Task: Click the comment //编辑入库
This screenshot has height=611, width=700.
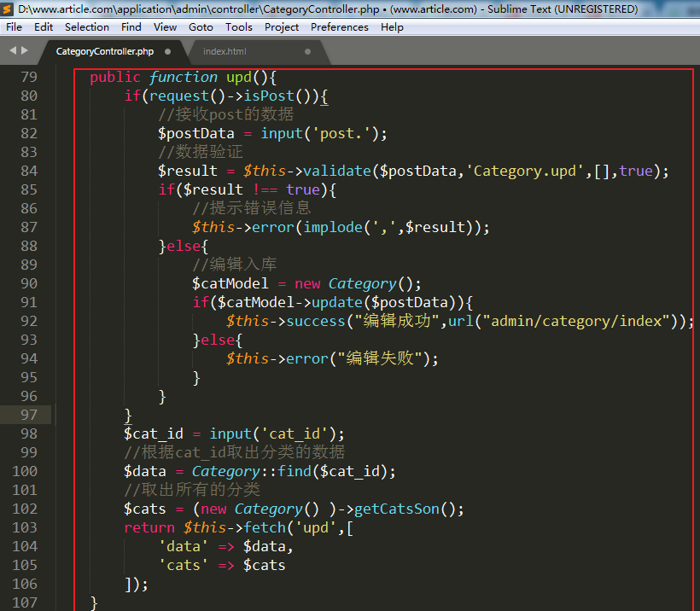Action: tap(235, 265)
